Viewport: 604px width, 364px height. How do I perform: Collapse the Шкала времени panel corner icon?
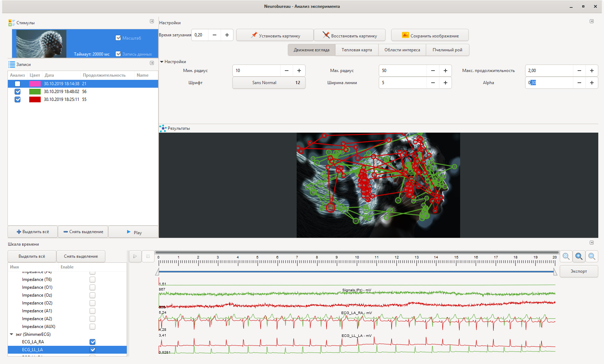pyautogui.click(x=592, y=243)
